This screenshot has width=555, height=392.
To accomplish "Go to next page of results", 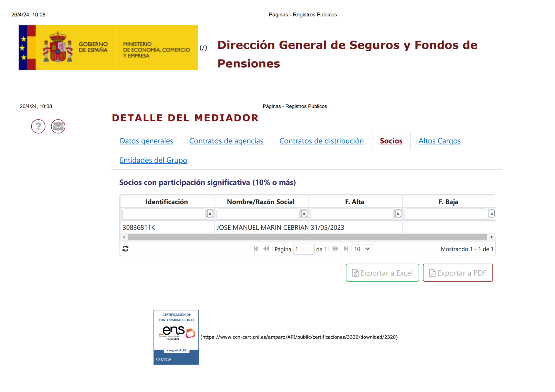I will click(x=335, y=249).
